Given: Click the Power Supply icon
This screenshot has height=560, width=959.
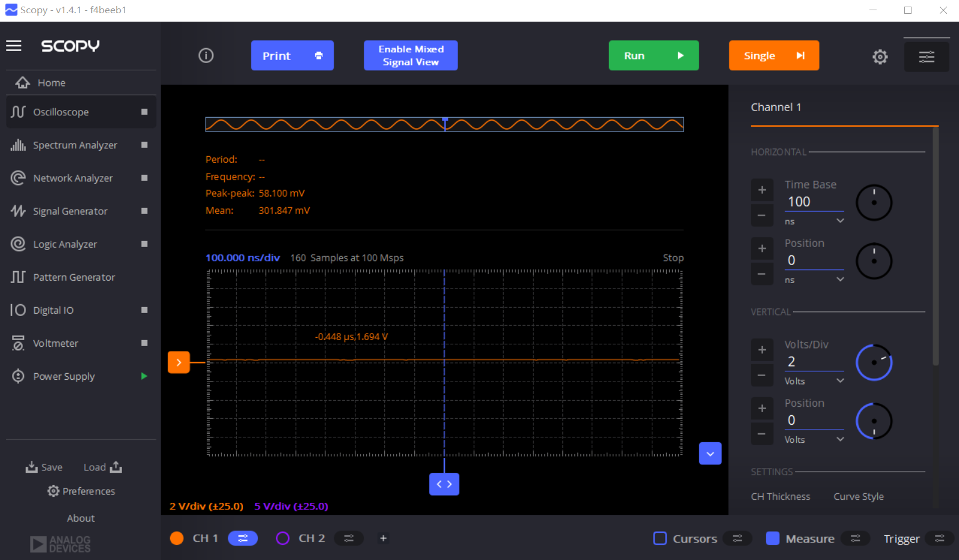Looking at the screenshot, I should tap(18, 376).
